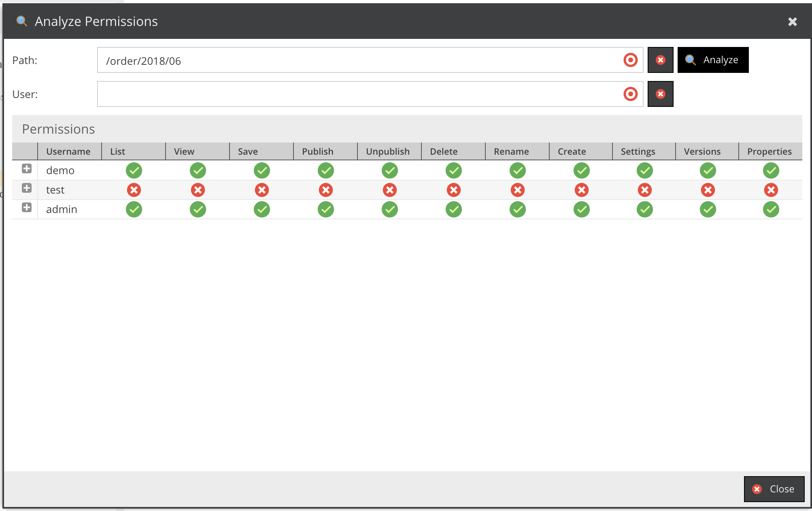
Task: Click the Settings column header
Action: (644, 151)
